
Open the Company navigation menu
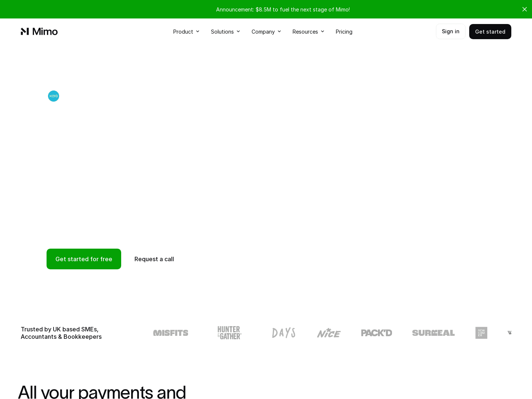click(x=266, y=31)
